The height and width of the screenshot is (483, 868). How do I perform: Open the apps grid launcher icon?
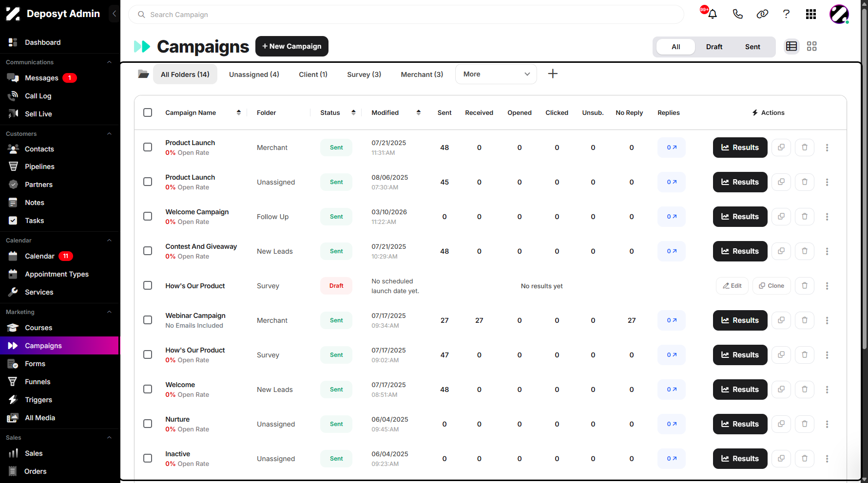click(x=811, y=14)
